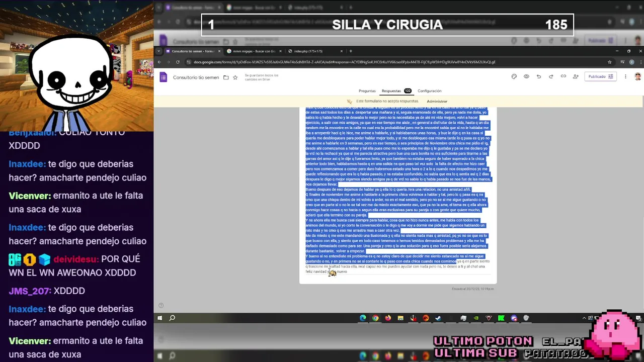Bookmark this page with the address bar star
The height and width of the screenshot is (362, 644).
610,62
